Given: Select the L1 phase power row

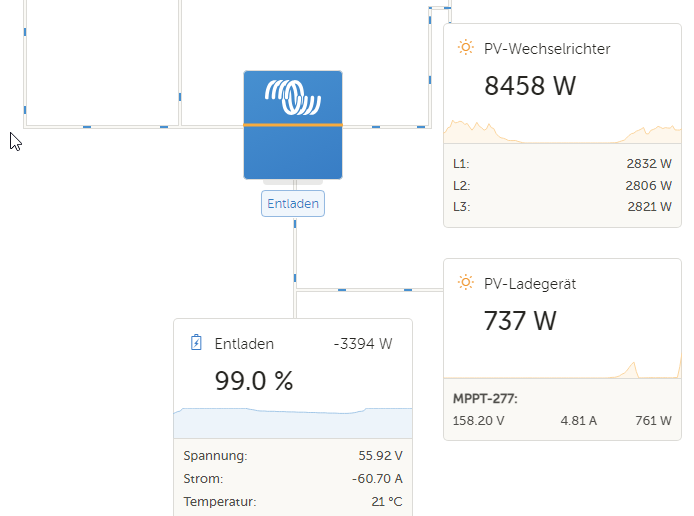Looking at the screenshot, I should 562,164.
